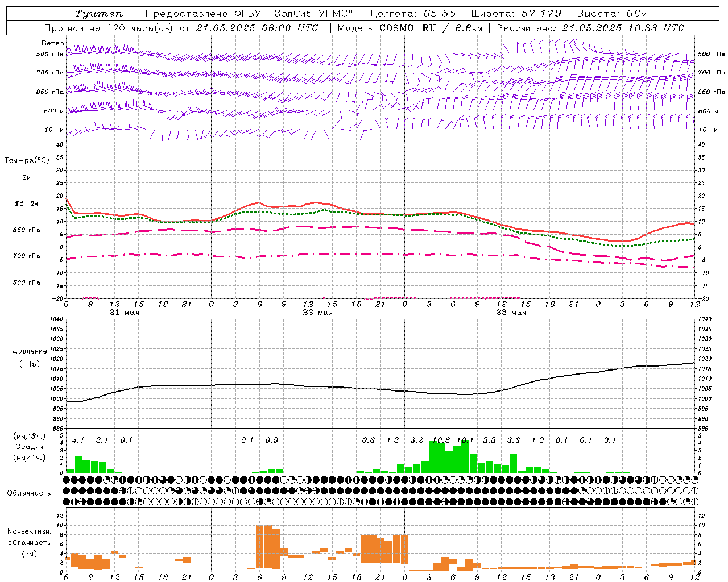The image size is (728, 582).
Task: Click the '3.6' precipitation total value
Action: coord(514,440)
